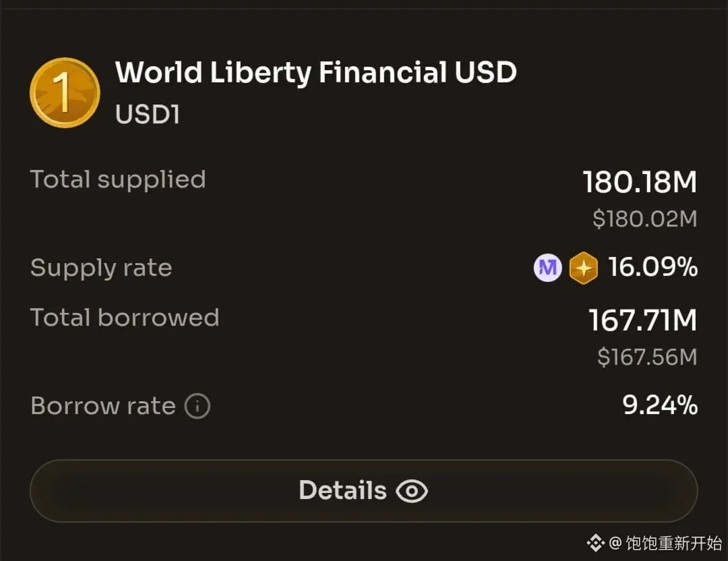Open the Borrow rate info tooltip icon
The width and height of the screenshot is (728, 561).
tap(198, 407)
